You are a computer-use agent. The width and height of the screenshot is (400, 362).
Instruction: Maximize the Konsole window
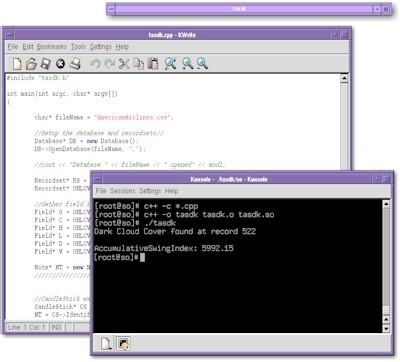[x=387, y=179]
